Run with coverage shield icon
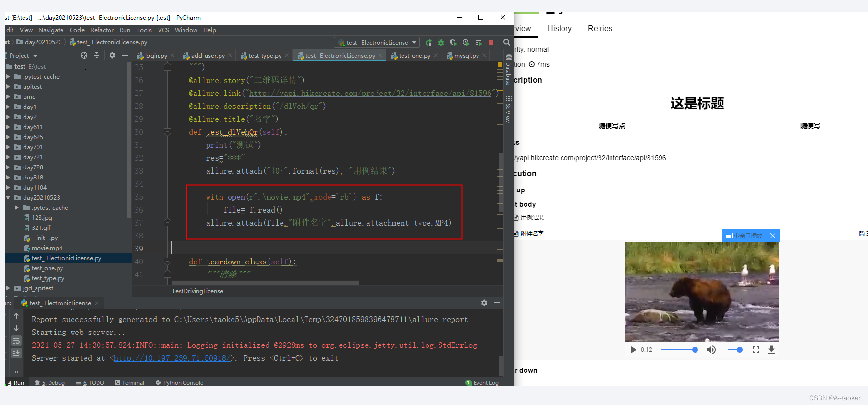The width and height of the screenshot is (868, 405). tap(453, 42)
